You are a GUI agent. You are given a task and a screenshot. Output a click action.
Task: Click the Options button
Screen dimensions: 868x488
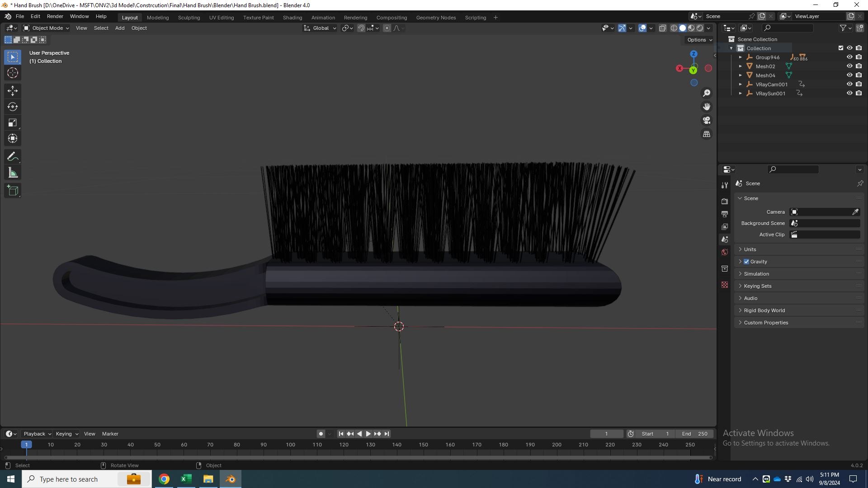(x=699, y=40)
